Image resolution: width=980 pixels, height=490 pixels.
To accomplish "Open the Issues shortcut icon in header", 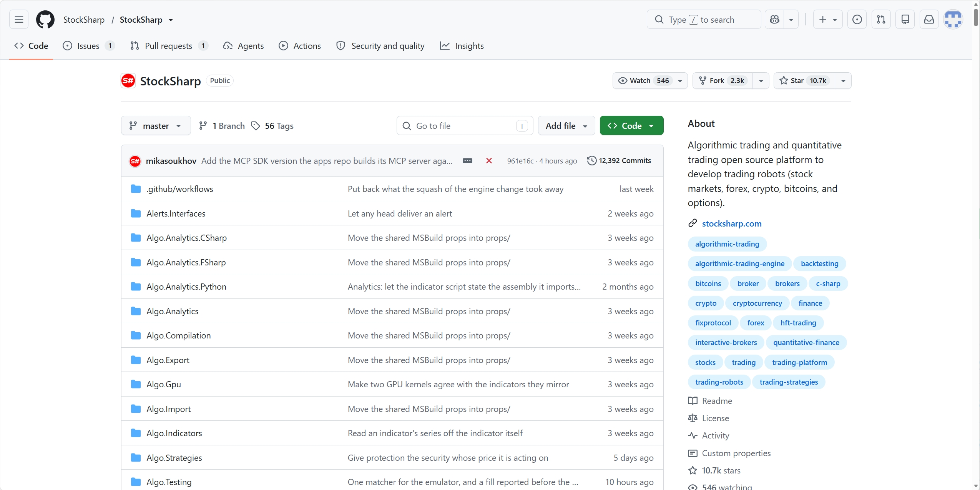I will [857, 19].
